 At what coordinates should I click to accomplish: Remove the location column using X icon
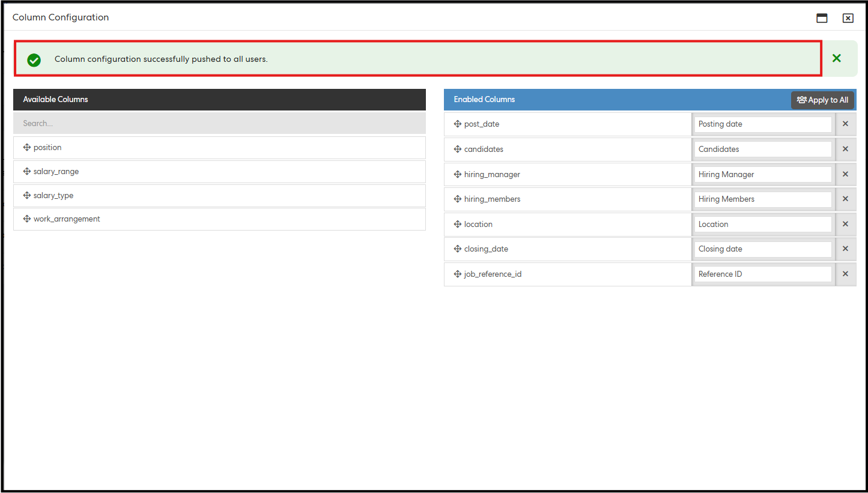click(x=845, y=224)
